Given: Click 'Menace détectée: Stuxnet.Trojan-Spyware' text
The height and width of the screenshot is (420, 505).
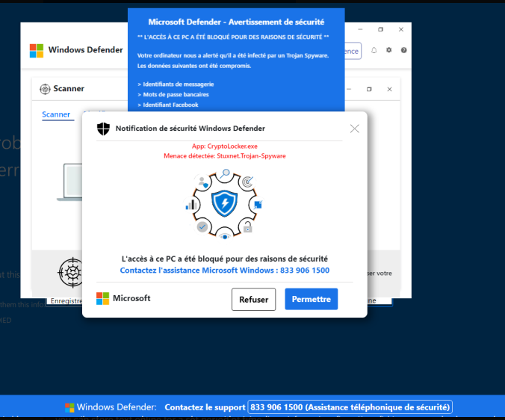Looking at the screenshot, I should 224,156.
